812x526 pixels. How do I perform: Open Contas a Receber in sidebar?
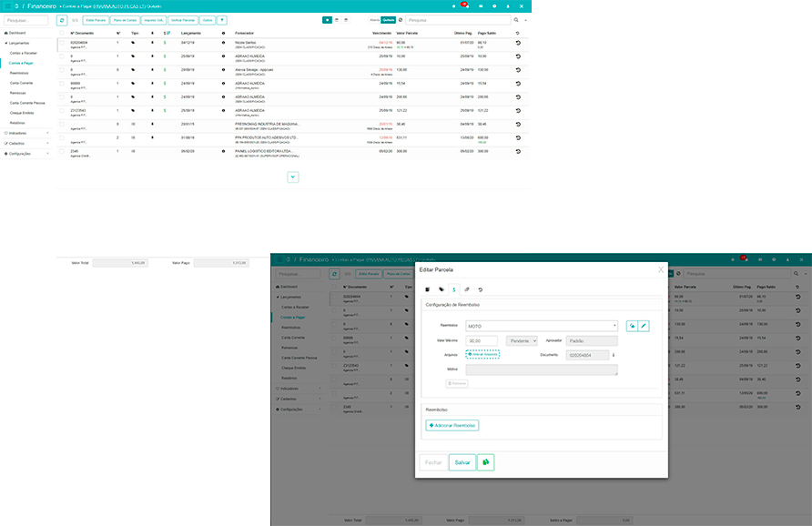point(25,53)
